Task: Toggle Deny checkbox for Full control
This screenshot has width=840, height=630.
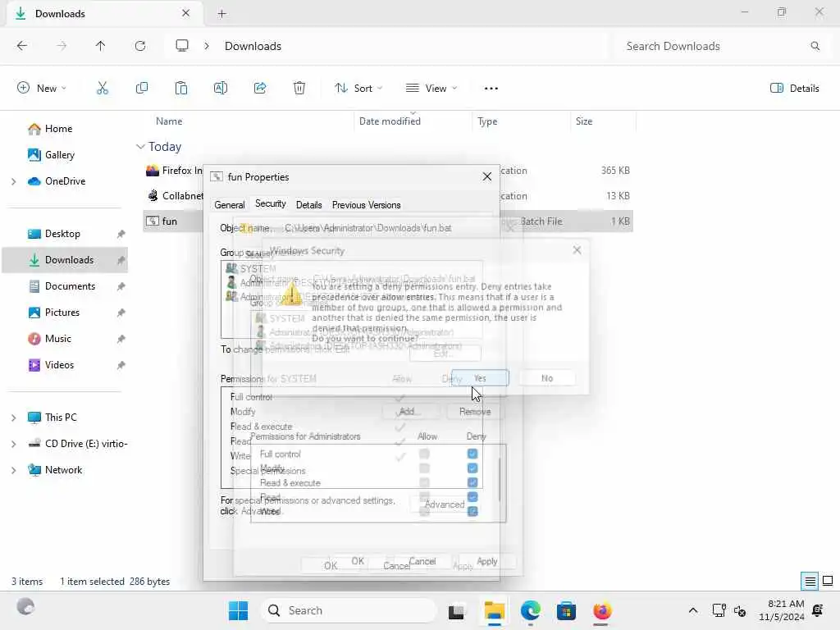Action: tap(472, 454)
